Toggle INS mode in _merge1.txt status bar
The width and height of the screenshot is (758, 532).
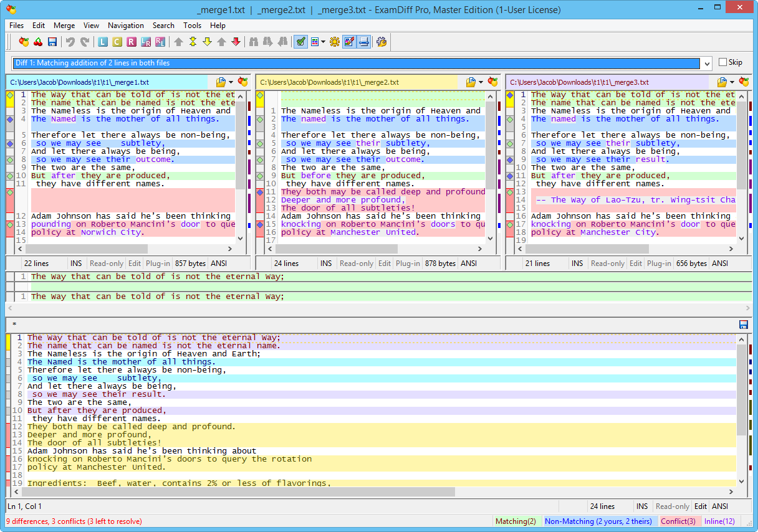76,264
